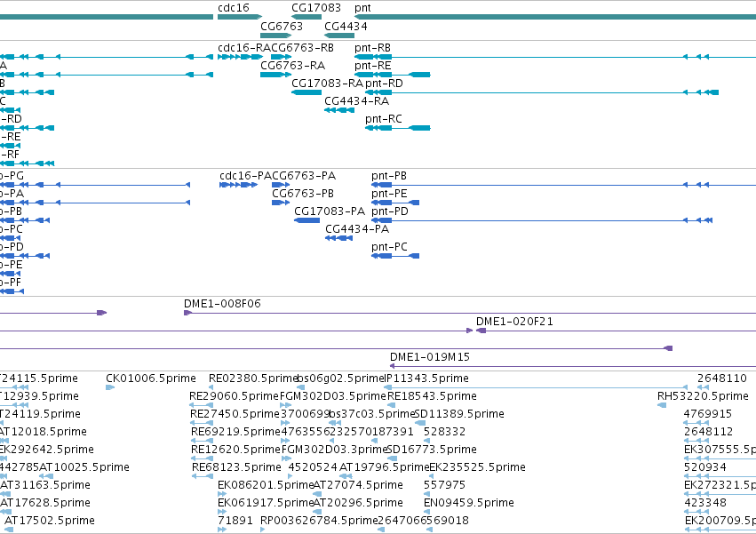Open the CG4434-RA transcript label
The image size is (756, 534).
click(356, 101)
